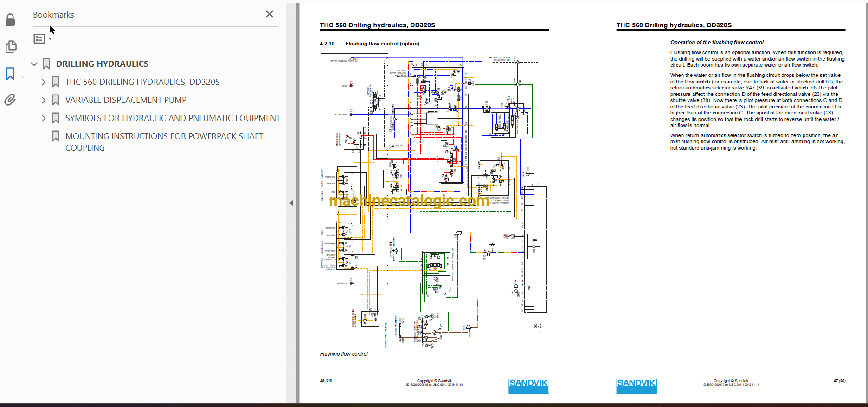This screenshot has width=868, height=407.
Task: Close the Bookmarks panel
Action: pyautogui.click(x=270, y=14)
